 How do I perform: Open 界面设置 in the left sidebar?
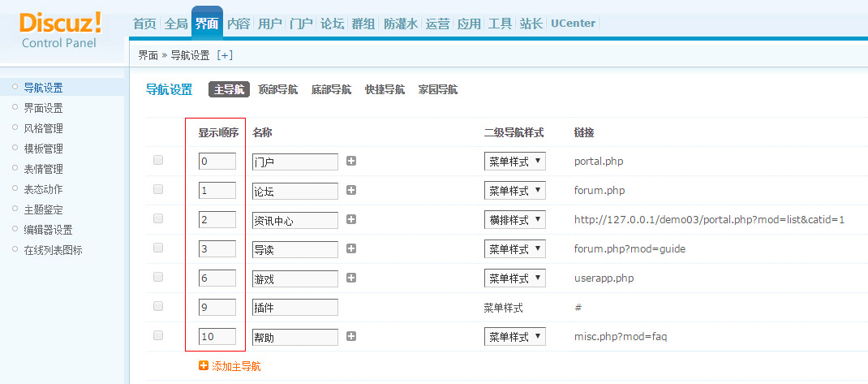click(43, 108)
